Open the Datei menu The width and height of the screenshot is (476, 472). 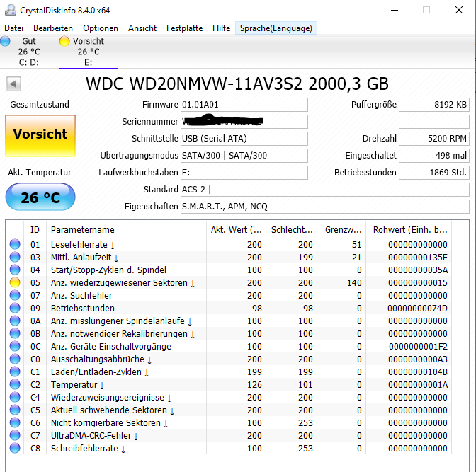(x=13, y=28)
